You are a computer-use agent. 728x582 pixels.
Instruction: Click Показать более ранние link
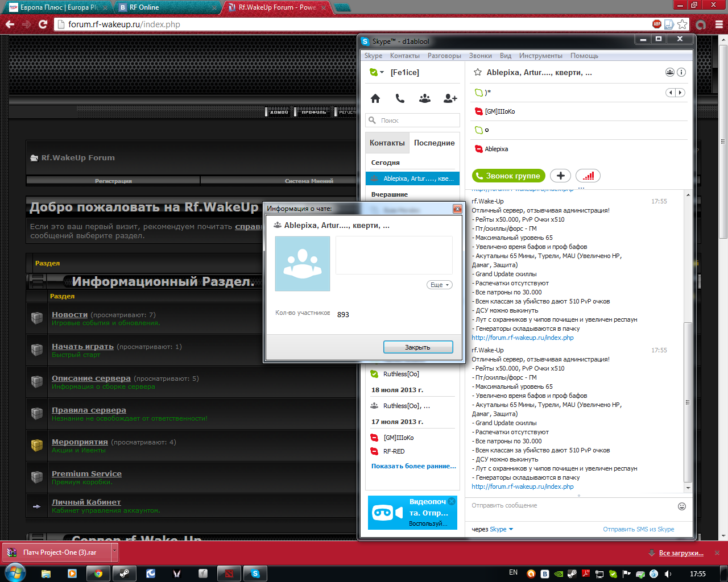(413, 466)
